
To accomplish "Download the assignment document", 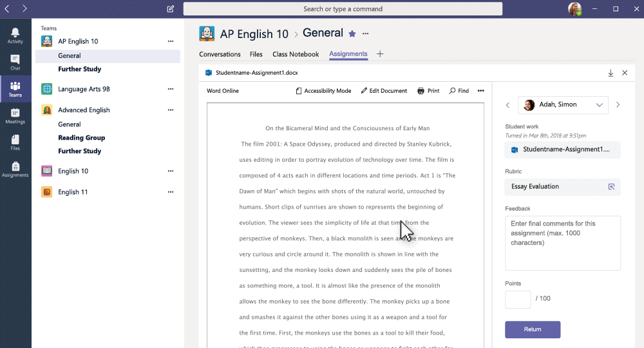I will (x=611, y=73).
